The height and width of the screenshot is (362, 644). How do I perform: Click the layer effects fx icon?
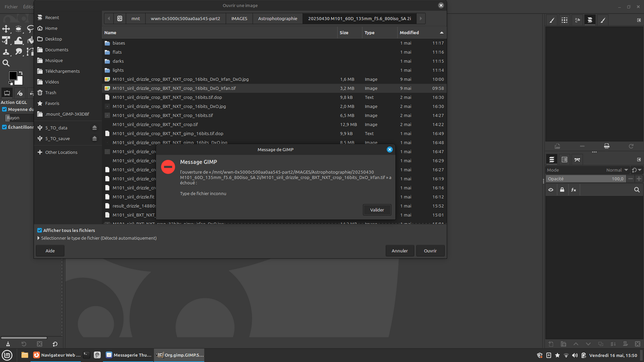tap(574, 190)
